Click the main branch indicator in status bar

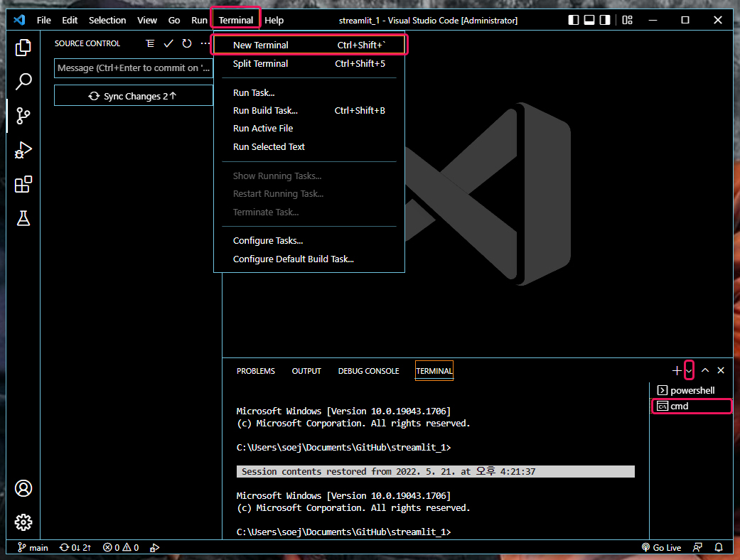point(33,547)
